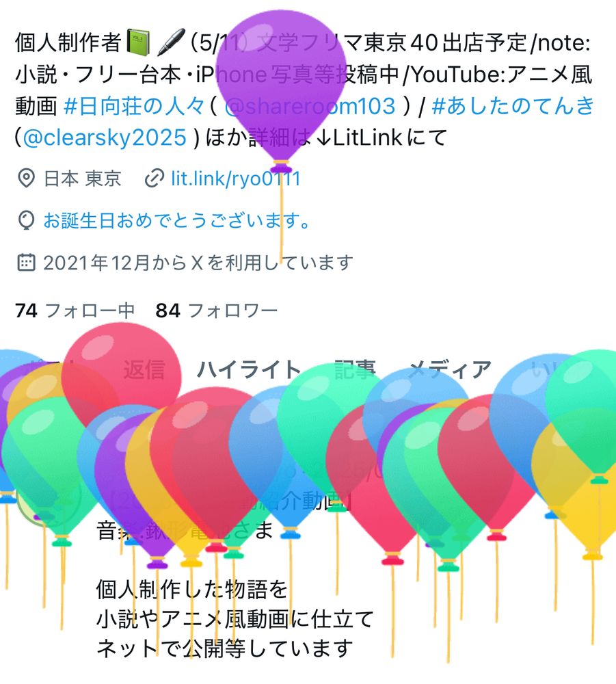Click the pink balloon over 返信 tab
This screenshot has height=684, width=616.
[121, 367]
